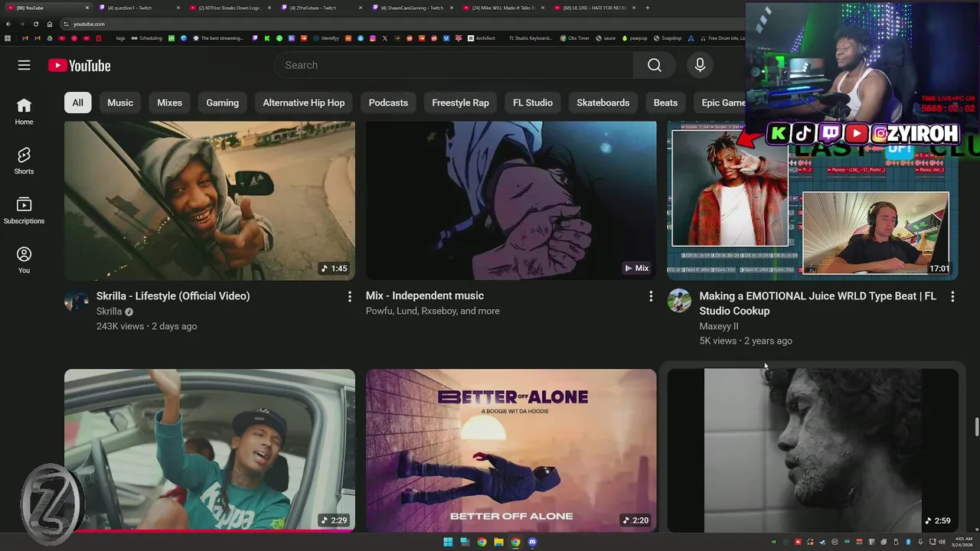
Task: Switch to the ShawnCamGaming Twitch tab
Action: [x=410, y=8]
